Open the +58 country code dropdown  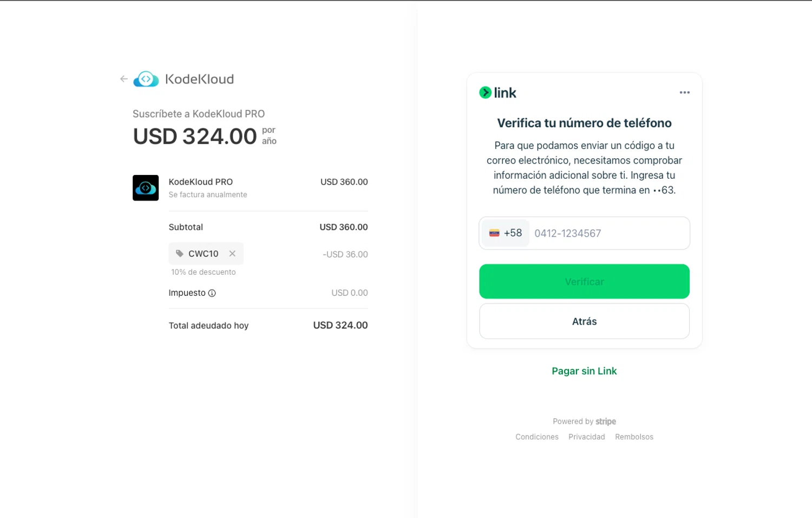[505, 233]
